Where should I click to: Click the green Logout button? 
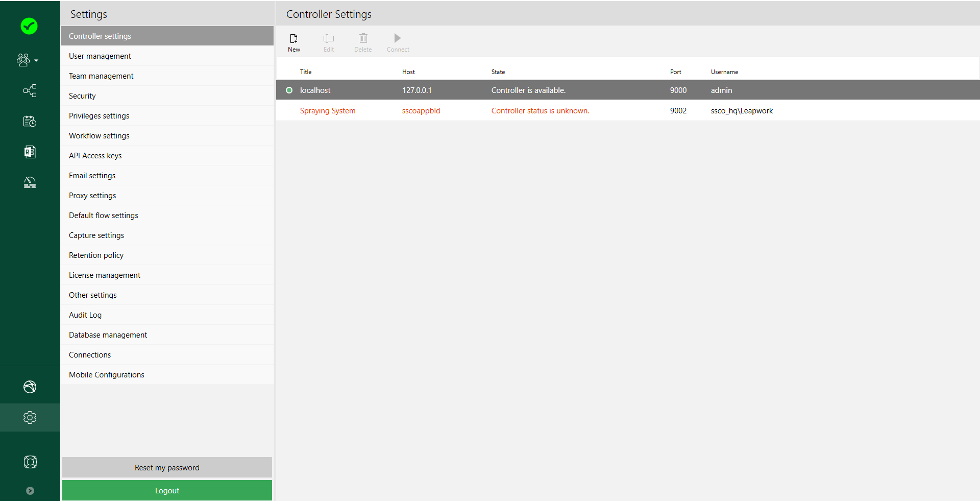point(167,490)
